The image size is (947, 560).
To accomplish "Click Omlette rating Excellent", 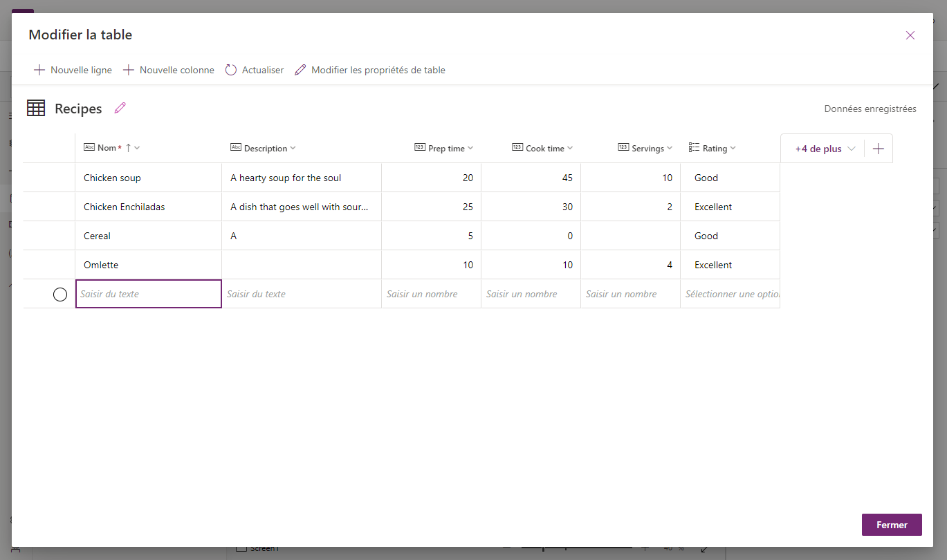I will pos(730,265).
